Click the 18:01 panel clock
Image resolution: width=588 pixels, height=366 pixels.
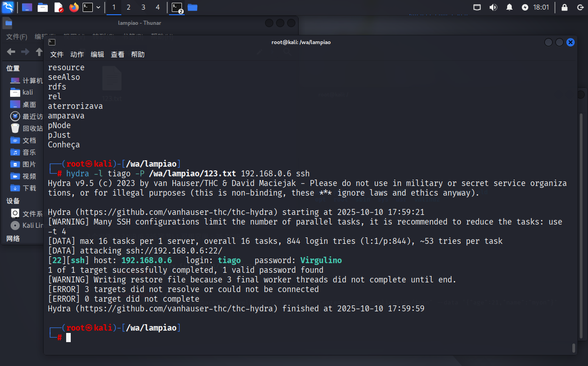click(x=541, y=7)
